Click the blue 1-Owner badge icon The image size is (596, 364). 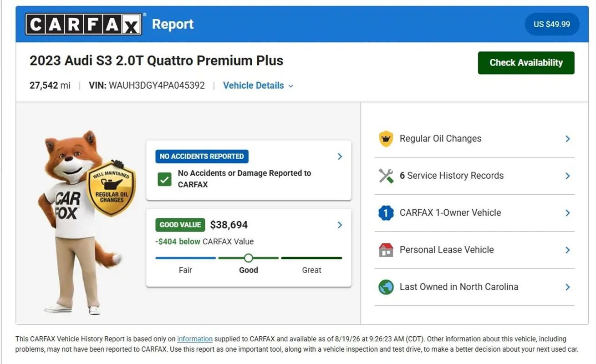click(386, 212)
